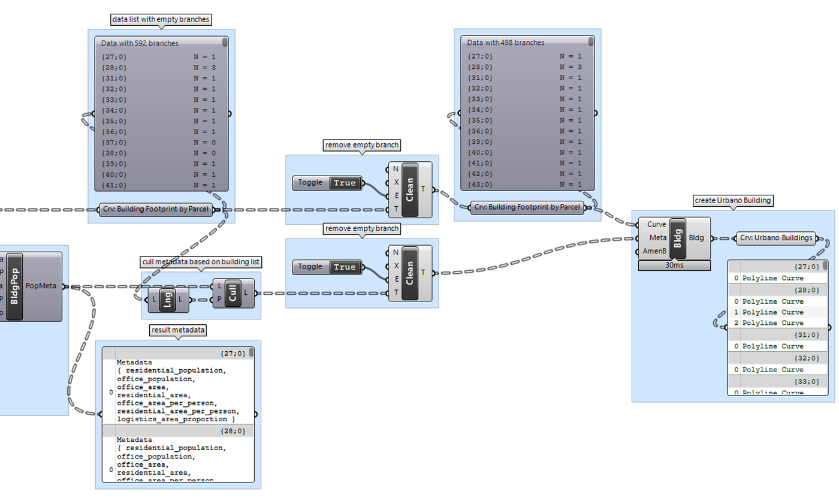Click the Bldg Urbano Building component
The width and height of the screenshot is (839, 504).
tap(678, 237)
